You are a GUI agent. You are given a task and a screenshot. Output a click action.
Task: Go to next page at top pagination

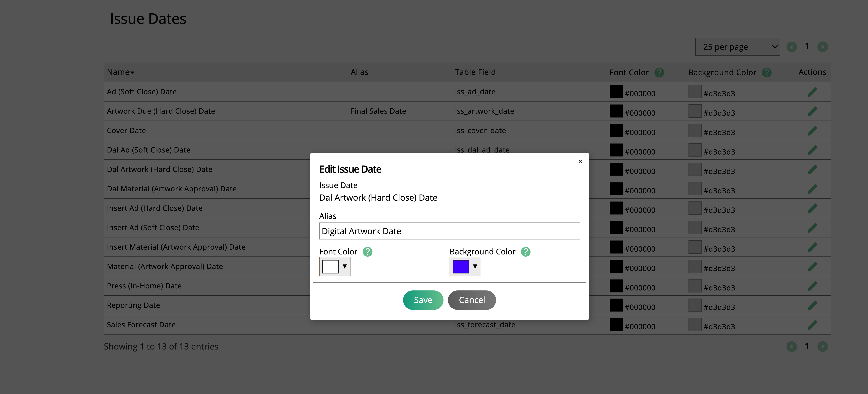click(823, 47)
